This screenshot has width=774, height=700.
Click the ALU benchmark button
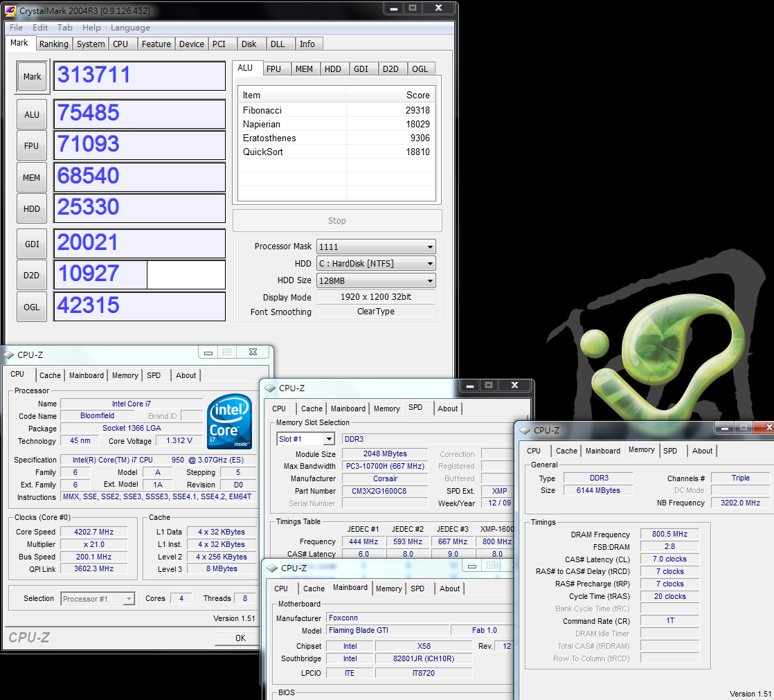pyautogui.click(x=32, y=114)
